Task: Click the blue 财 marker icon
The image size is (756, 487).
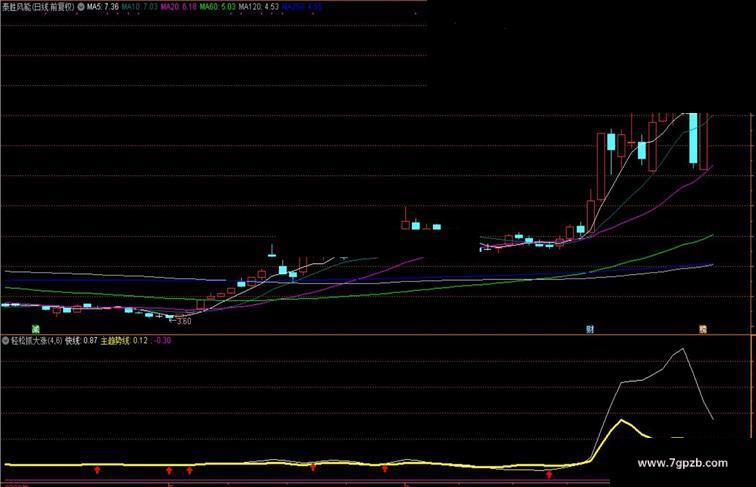Action: (590, 329)
